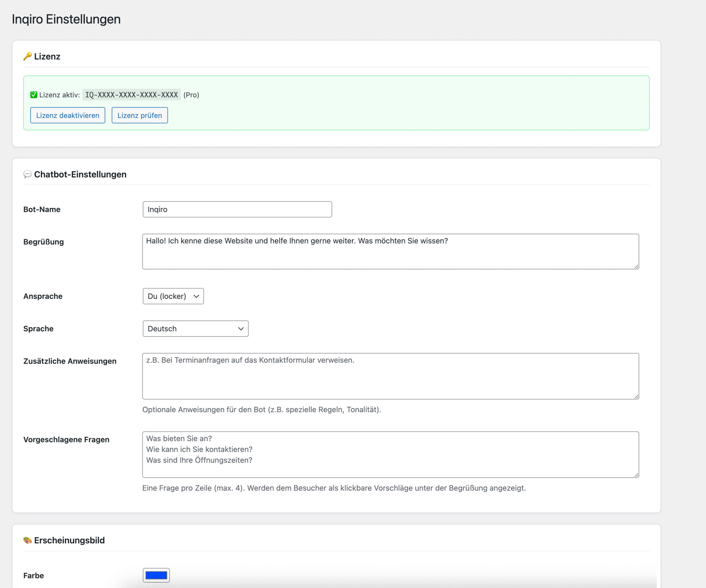706x588 pixels.
Task: Click the Lizenz prüfen button
Action: coord(140,115)
